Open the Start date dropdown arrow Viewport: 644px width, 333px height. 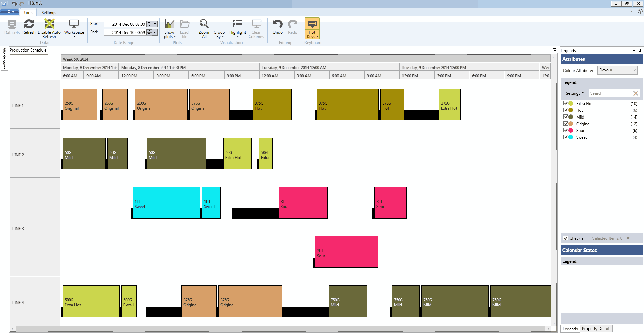pyautogui.click(x=155, y=24)
